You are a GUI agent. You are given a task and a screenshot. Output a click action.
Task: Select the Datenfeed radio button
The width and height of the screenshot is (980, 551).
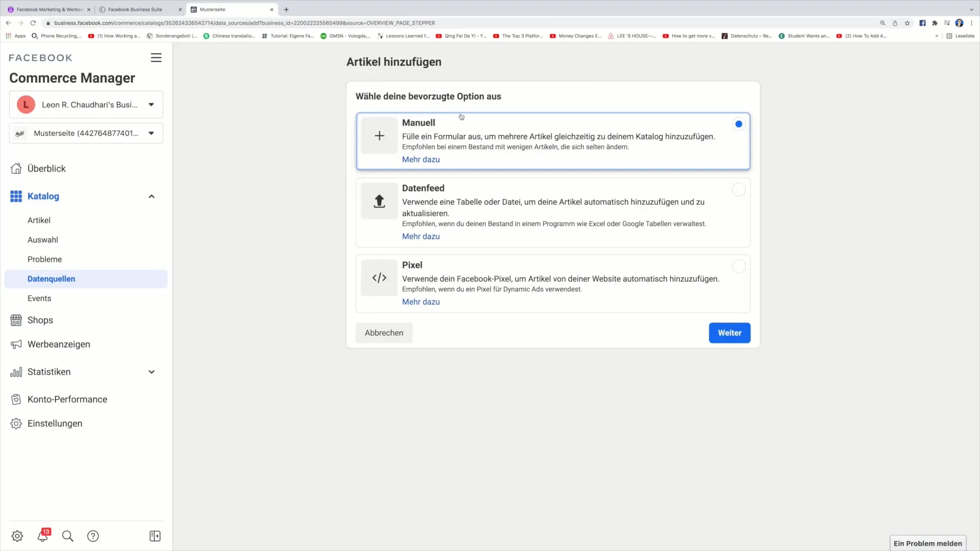[x=739, y=190]
